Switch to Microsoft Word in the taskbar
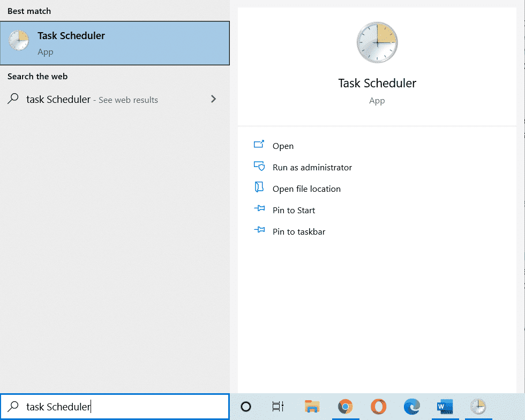Viewport: 525px width, 420px height. click(444, 407)
